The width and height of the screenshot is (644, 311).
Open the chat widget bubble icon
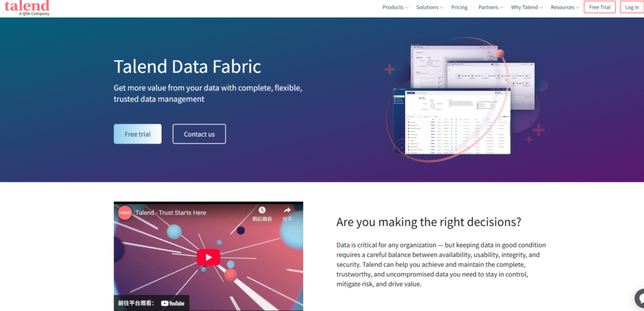640,298
